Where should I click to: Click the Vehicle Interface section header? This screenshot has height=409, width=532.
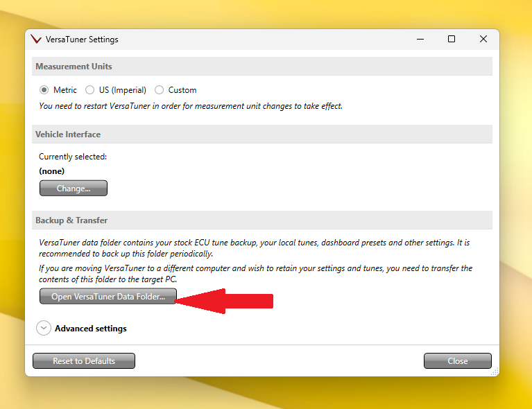point(262,134)
